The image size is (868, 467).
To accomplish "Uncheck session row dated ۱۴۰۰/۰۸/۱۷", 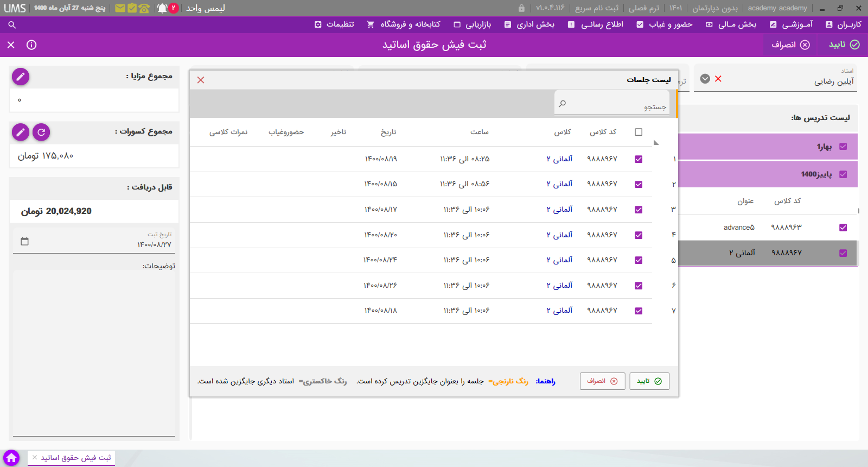I will 639,210.
